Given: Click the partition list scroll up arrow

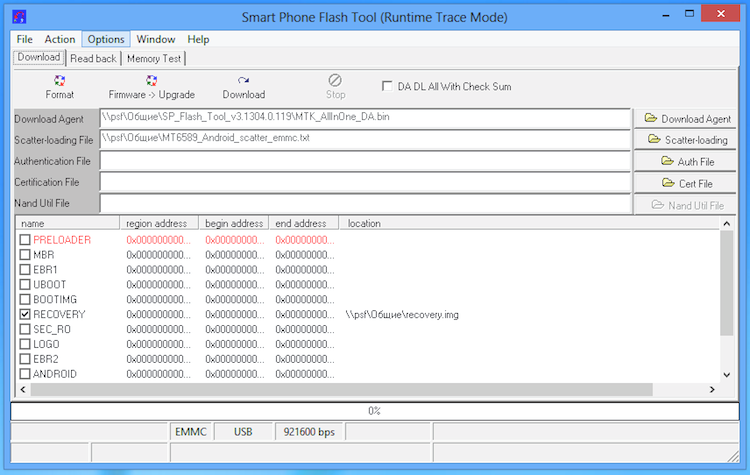Looking at the screenshot, I should pos(727,223).
